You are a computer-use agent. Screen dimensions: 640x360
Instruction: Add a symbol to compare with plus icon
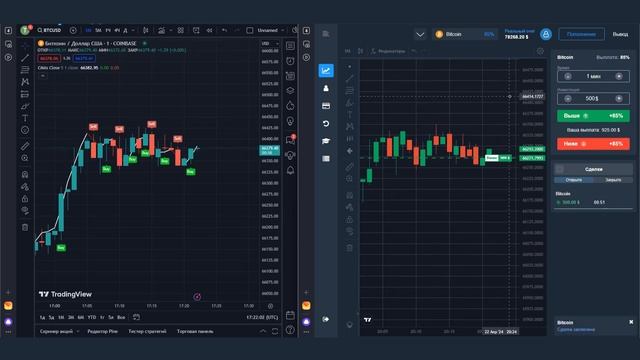pos(73,30)
